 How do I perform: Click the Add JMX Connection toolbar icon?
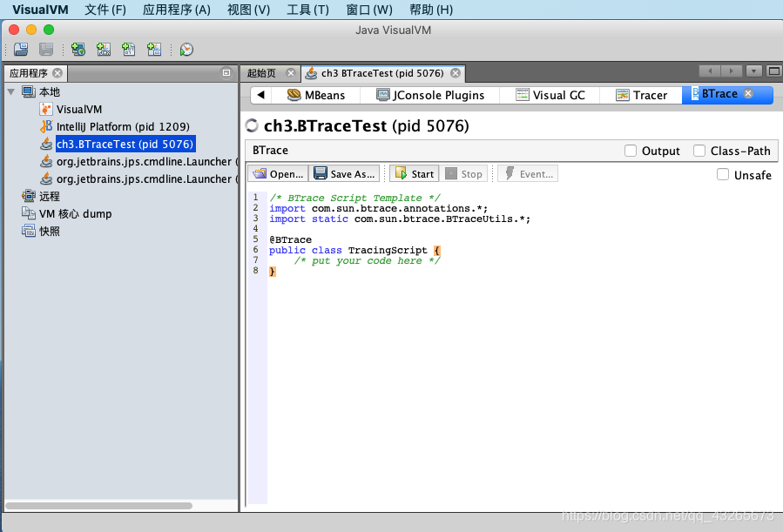[x=104, y=50]
